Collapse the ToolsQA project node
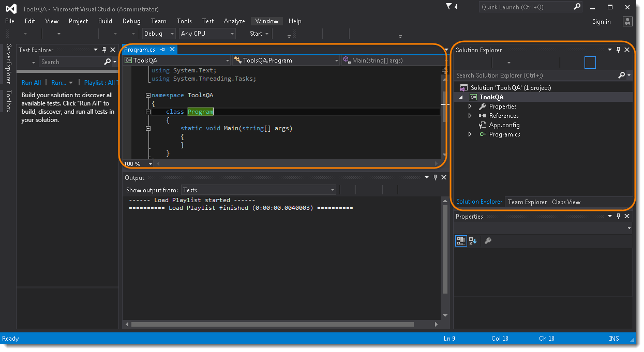The width and height of the screenshot is (644, 352). tap(461, 97)
